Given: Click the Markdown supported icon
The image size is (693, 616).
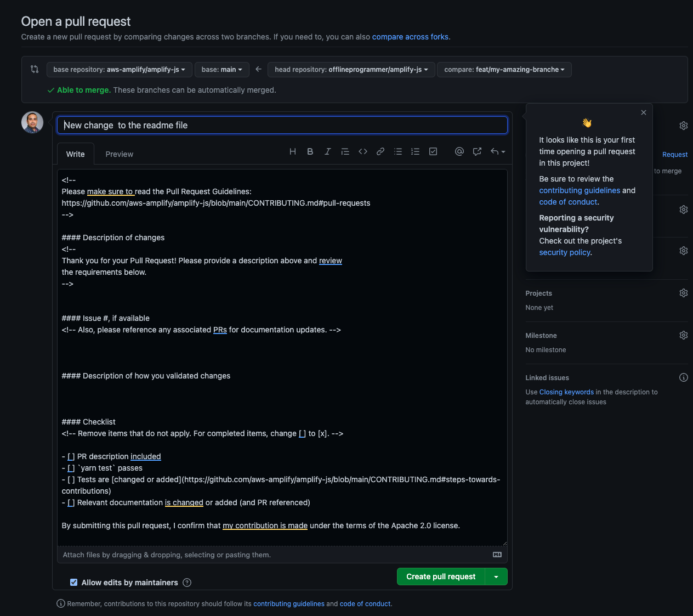Looking at the screenshot, I should (497, 555).
